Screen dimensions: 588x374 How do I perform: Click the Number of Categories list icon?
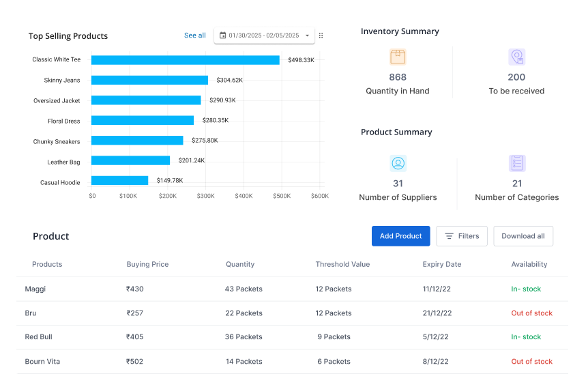coord(516,164)
